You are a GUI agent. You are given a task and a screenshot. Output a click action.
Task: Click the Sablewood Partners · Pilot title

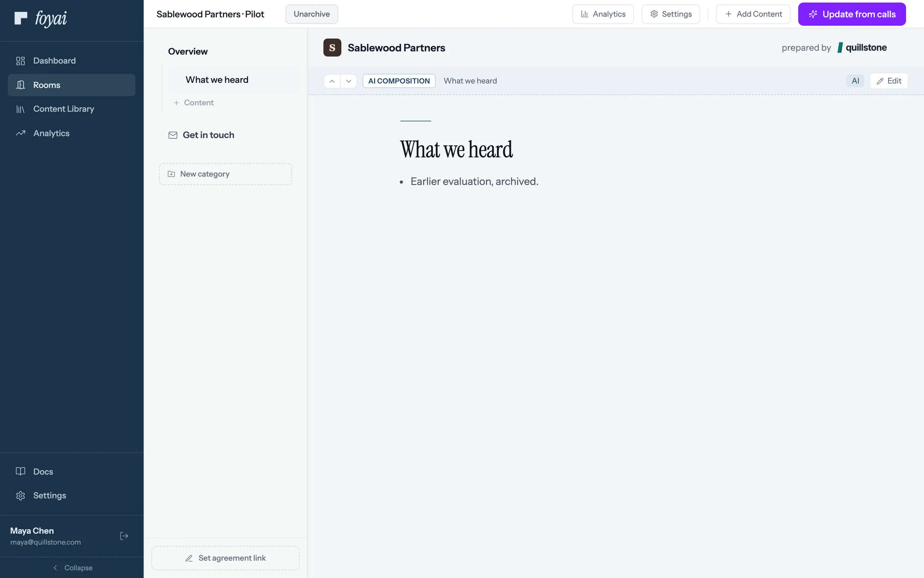[x=210, y=14]
